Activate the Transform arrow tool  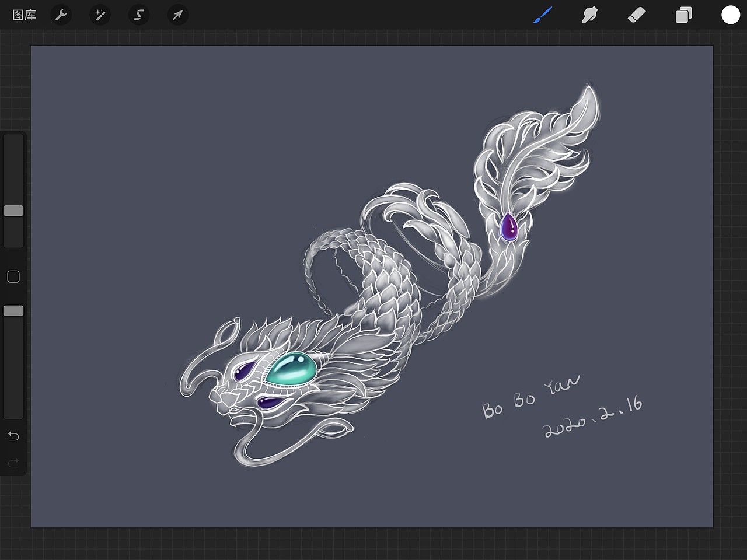tap(177, 15)
